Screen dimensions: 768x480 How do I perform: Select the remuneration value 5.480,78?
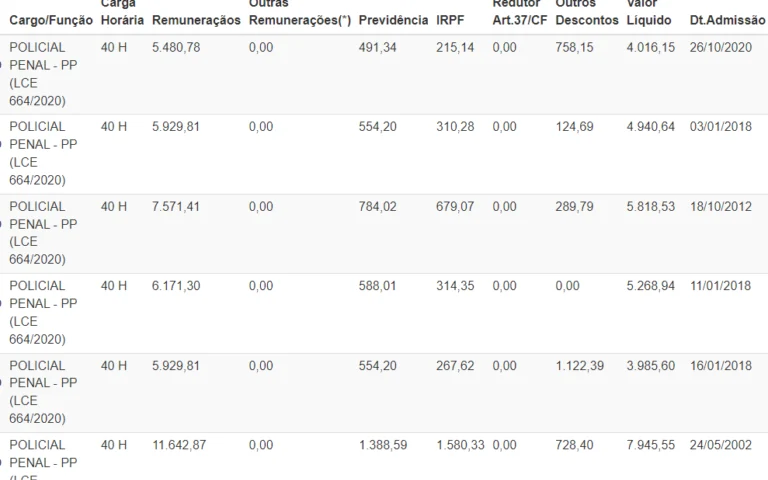click(177, 47)
